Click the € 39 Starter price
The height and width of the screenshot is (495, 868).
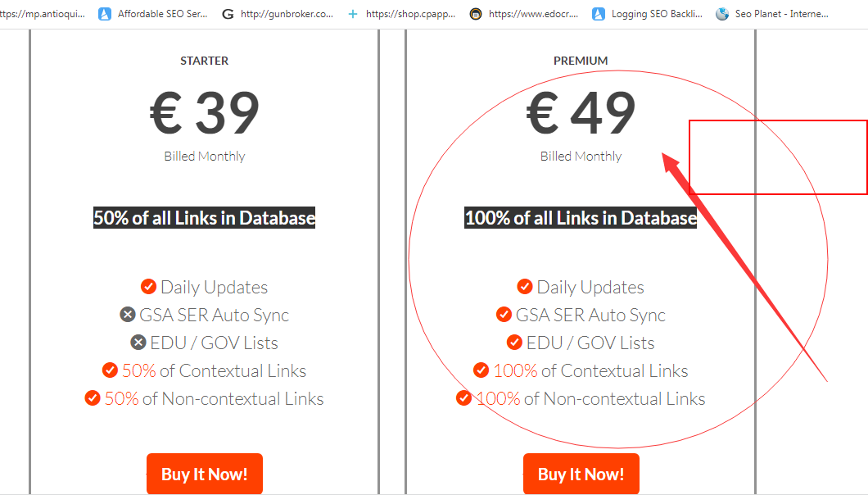204,113
